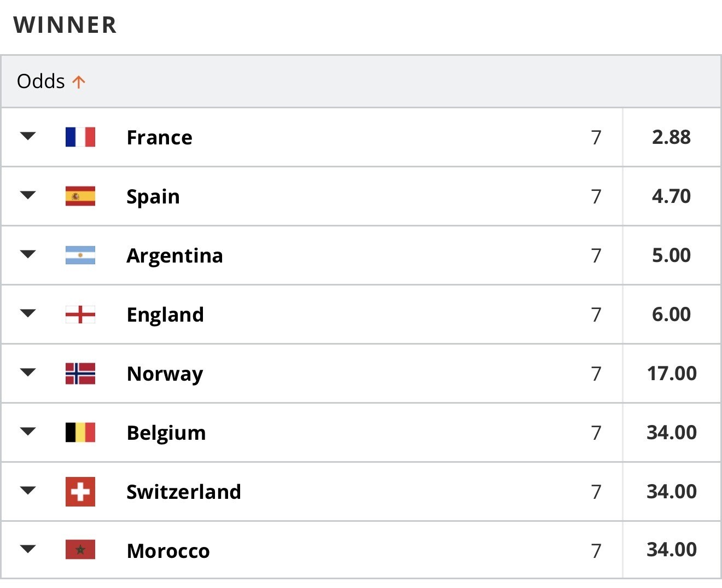722x588 pixels.
Task: Click the Belgium flag icon
Action: coord(80,432)
